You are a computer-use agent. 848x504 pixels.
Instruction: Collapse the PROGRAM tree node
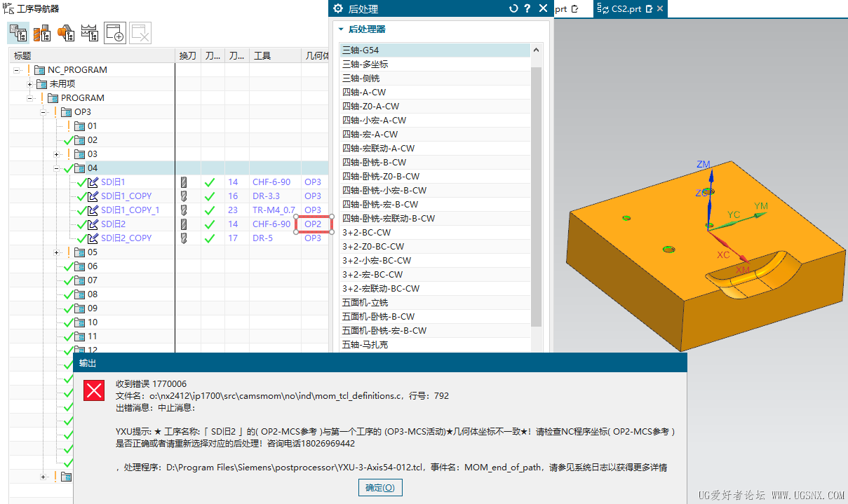29,98
